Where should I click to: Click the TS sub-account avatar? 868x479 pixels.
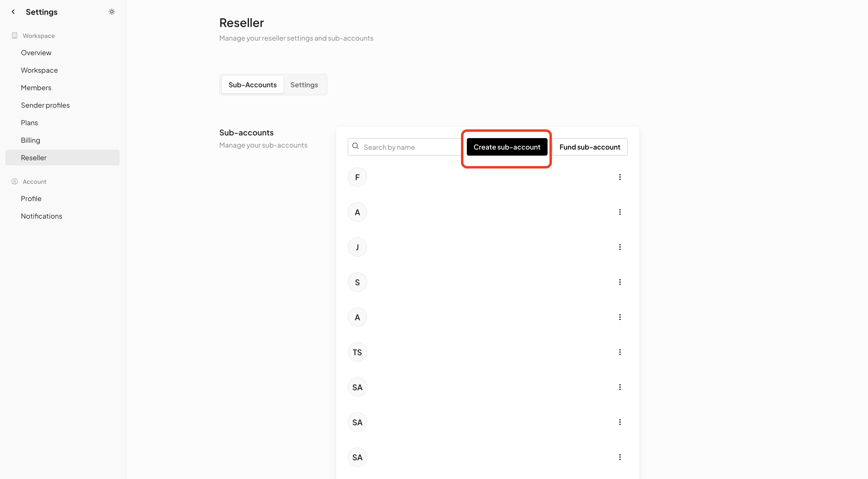click(x=357, y=352)
